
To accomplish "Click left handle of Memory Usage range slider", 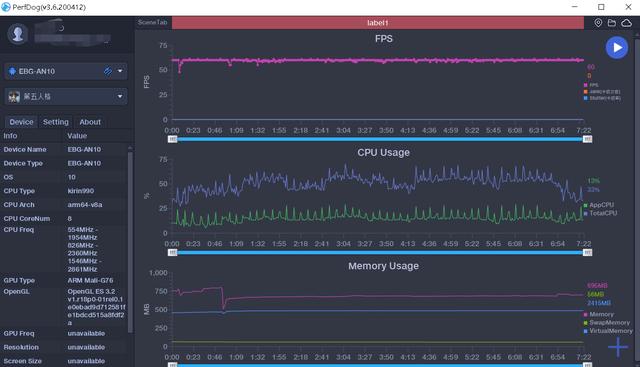I will pos(172,364).
